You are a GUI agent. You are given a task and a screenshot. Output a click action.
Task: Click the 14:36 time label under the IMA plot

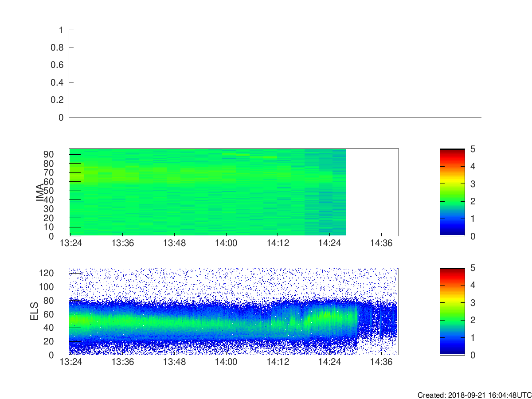(x=381, y=243)
